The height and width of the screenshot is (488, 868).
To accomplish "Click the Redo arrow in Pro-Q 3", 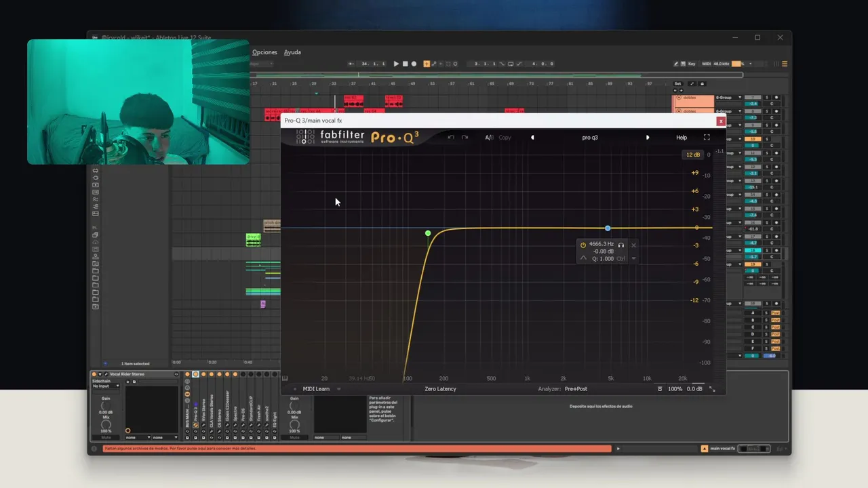I will 465,138.
